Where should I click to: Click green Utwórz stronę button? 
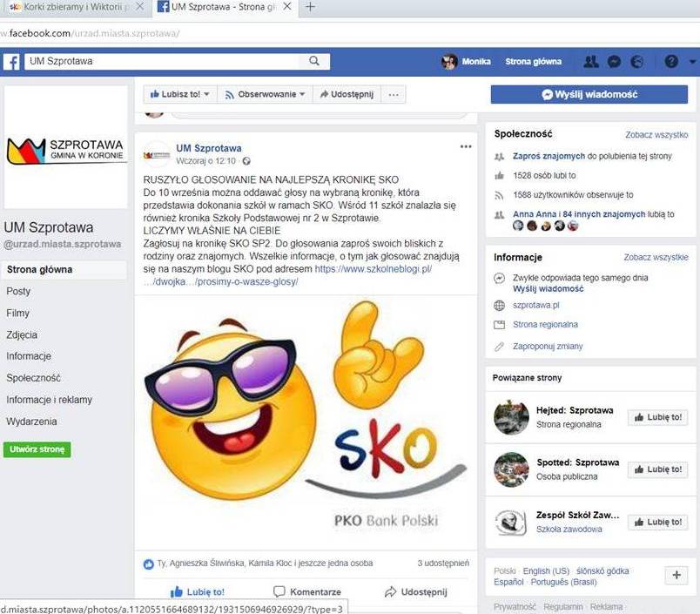pyautogui.click(x=37, y=449)
